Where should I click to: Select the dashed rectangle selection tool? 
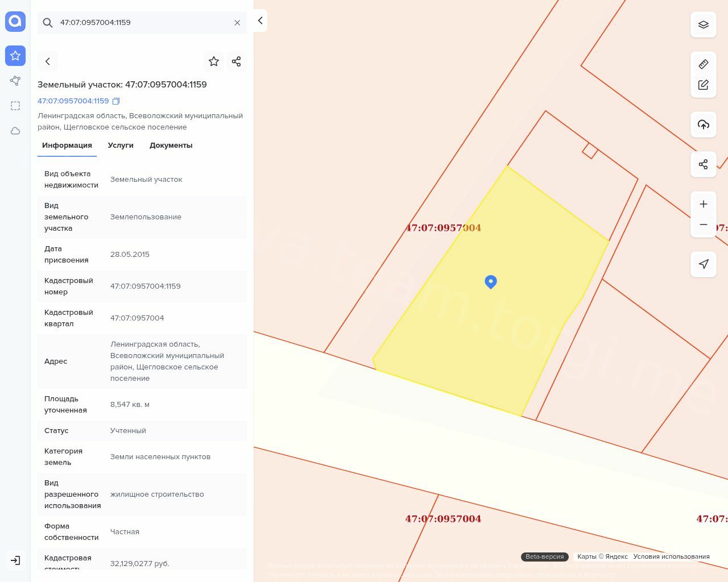point(15,106)
